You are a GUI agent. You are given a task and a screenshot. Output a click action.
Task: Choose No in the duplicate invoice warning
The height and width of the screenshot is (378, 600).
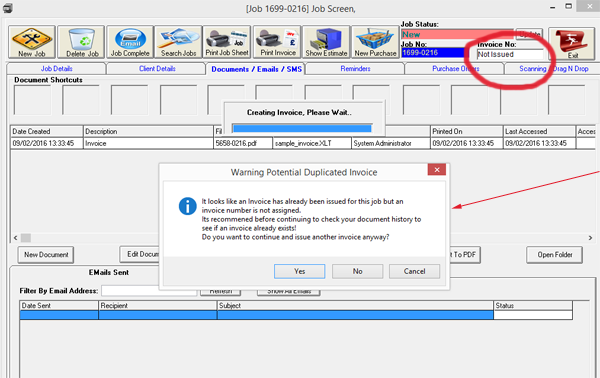(357, 271)
